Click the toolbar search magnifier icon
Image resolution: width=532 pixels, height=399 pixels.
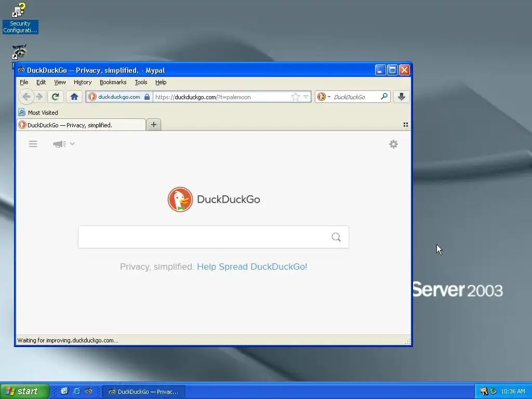(x=384, y=97)
